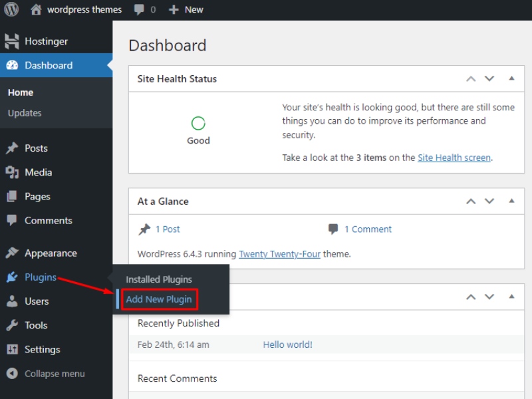Click the Hostinger logo icon in sidebar

(12, 41)
